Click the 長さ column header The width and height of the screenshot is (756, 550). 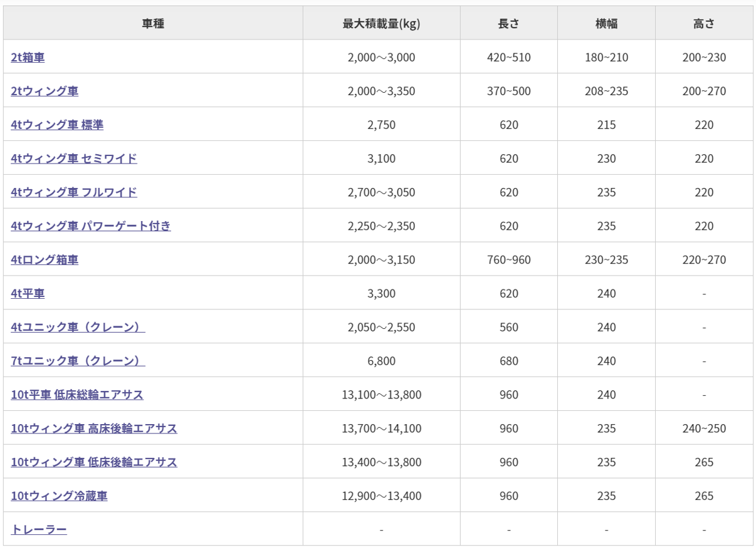509,23
